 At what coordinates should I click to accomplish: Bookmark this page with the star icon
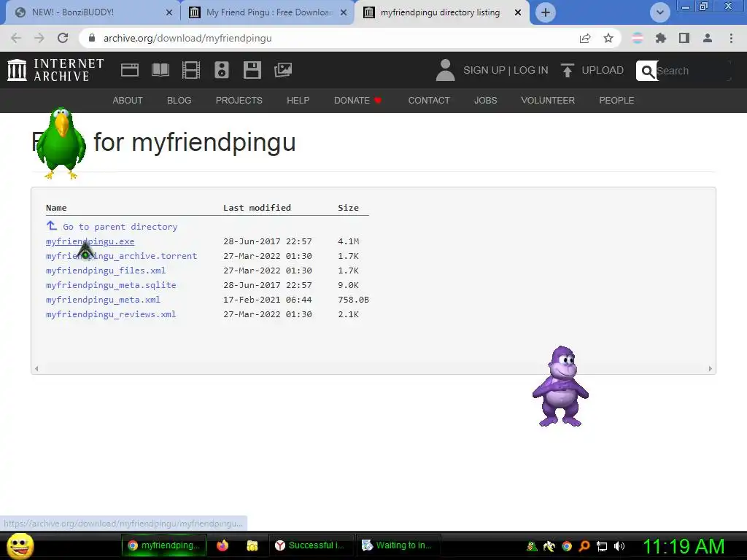(x=608, y=38)
